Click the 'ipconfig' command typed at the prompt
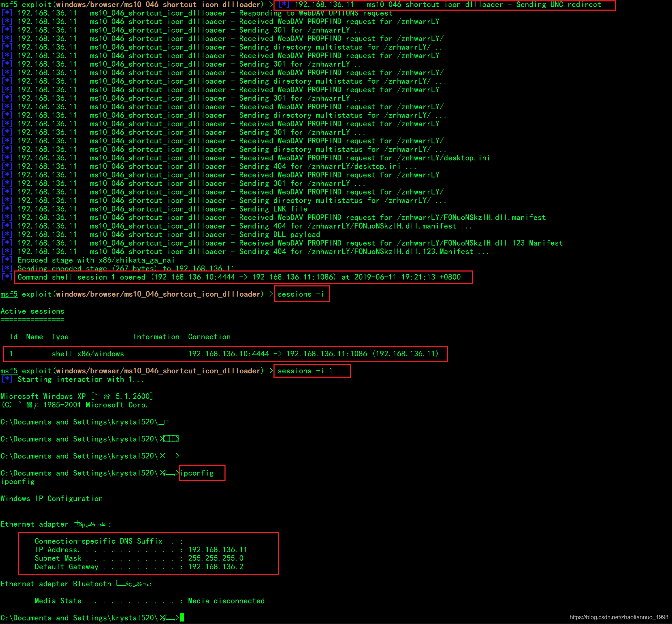This screenshot has width=672, height=624. [x=197, y=473]
